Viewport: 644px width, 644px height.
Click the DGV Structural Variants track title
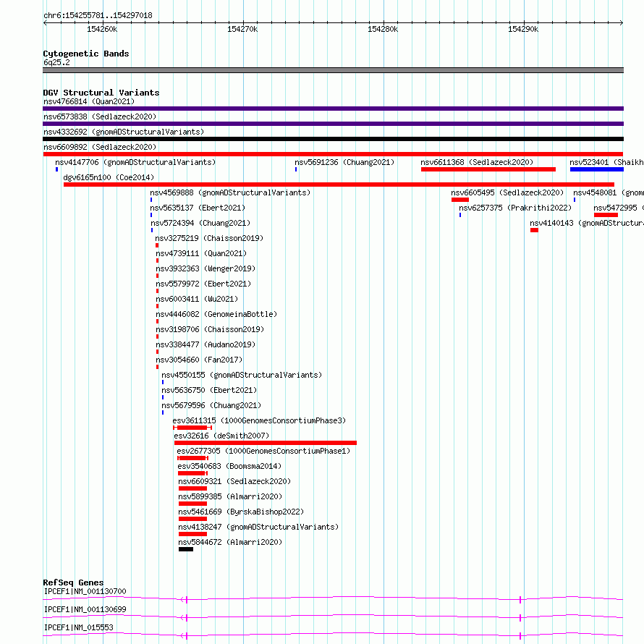coord(101,93)
